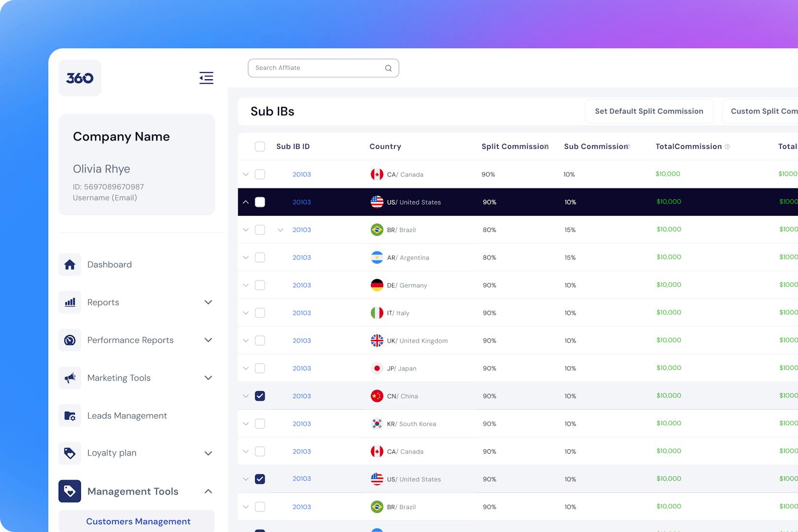This screenshot has height=532, width=798.
Task: Click the Custom Split Commission button
Action: coord(760,111)
